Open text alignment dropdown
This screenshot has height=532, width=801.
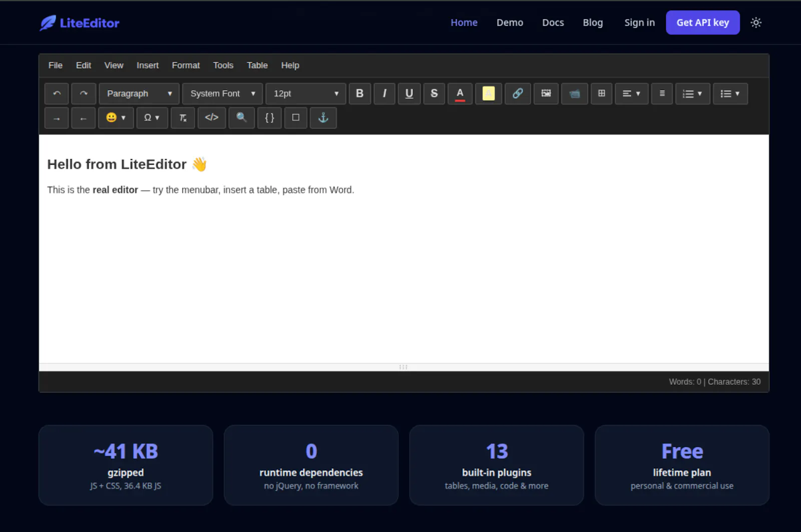pos(631,94)
